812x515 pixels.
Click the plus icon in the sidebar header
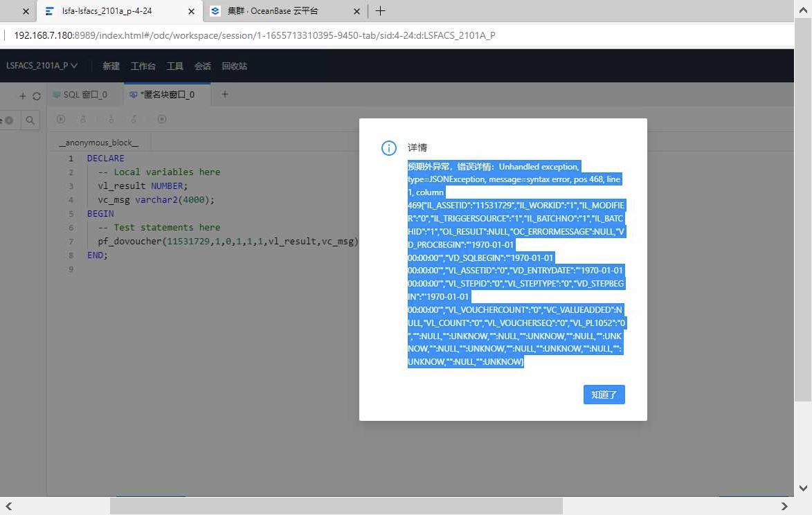pos(22,96)
